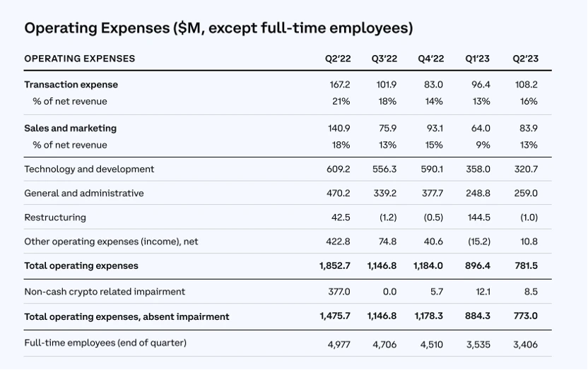The image size is (588, 370).
Task: Select Other operating expenses (income), net label
Action: [111, 241]
